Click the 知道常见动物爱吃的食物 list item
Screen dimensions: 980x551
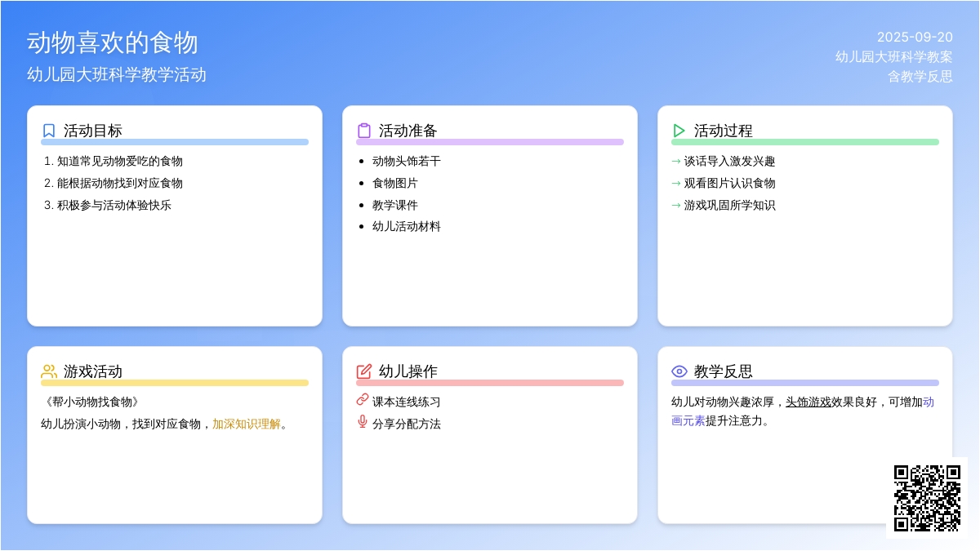pyautogui.click(x=119, y=161)
